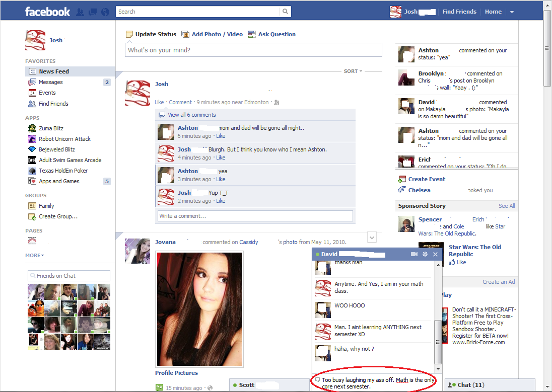This screenshot has height=392, width=552.
Task: Open Profile Pictures album link
Action: click(x=176, y=373)
